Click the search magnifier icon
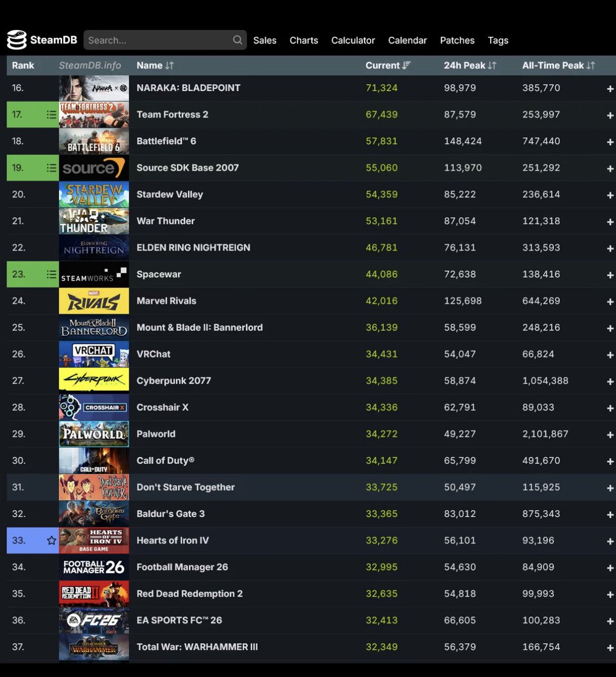The width and height of the screenshot is (616, 677). point(237,40)
